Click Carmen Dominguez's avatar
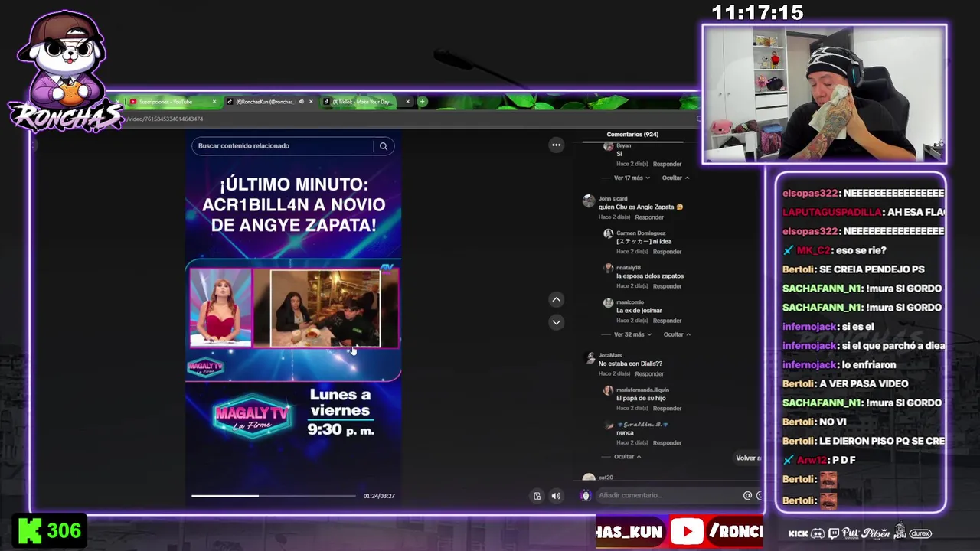This screenshot has height=551, width=980. [608, 233]
